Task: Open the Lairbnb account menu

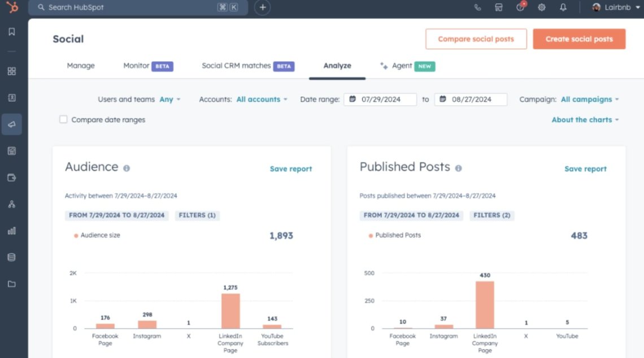Action: coord(616,7)
